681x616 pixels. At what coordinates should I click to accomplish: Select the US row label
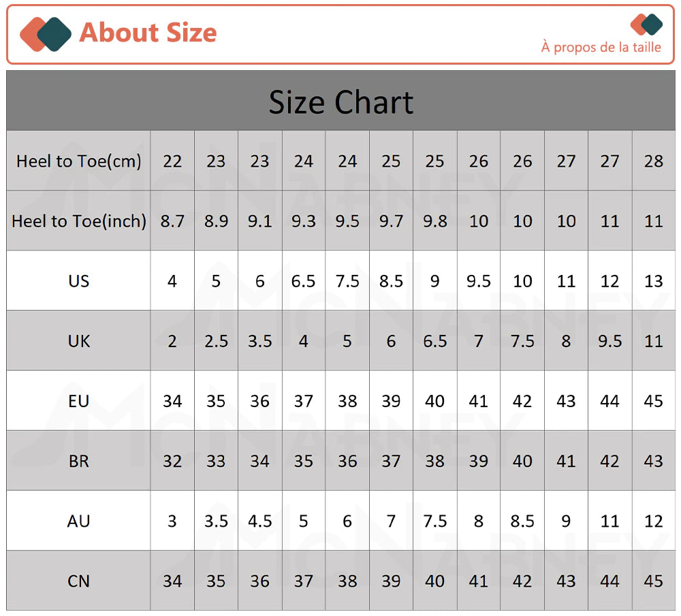(78, 281)
